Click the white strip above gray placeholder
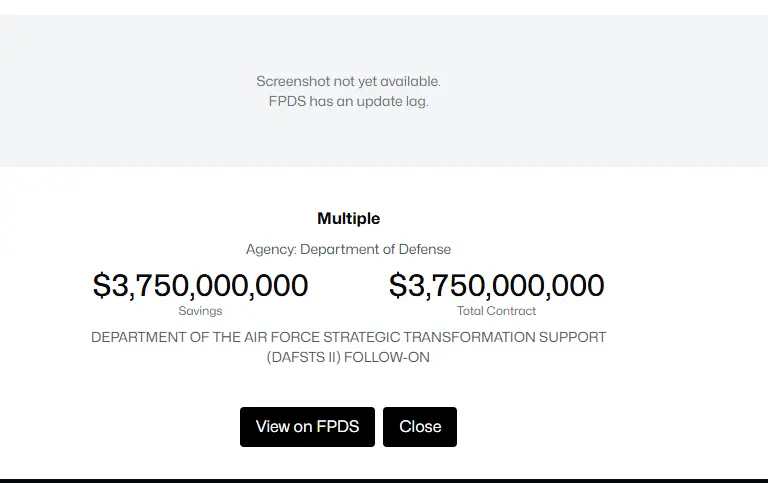This screenshot has height=483, width=768. point(384,7)
